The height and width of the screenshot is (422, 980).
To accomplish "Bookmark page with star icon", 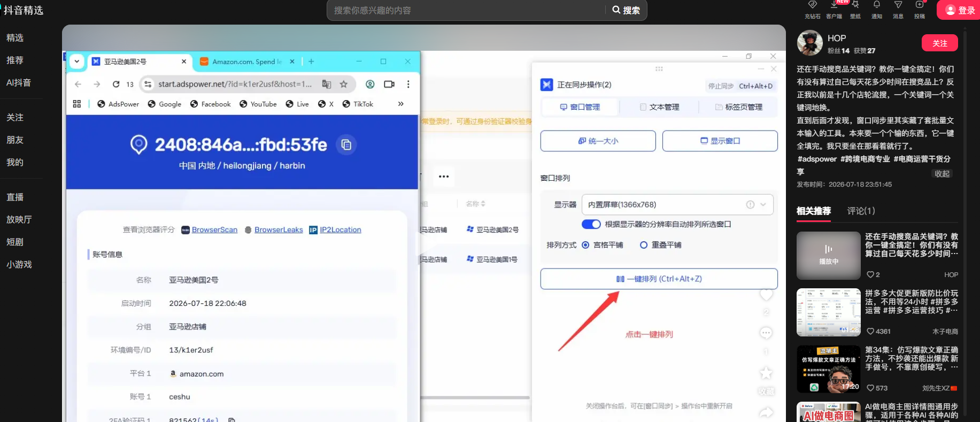I will (344, 84).
